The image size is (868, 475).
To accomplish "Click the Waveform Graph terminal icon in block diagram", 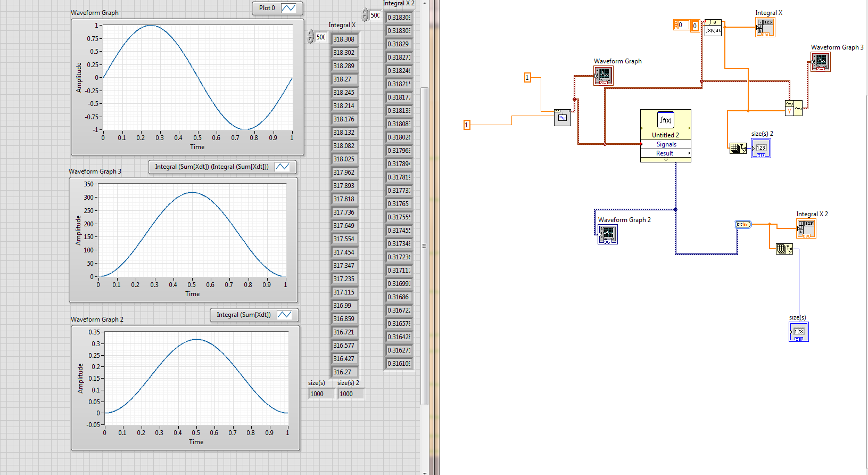I will [604, 76].
